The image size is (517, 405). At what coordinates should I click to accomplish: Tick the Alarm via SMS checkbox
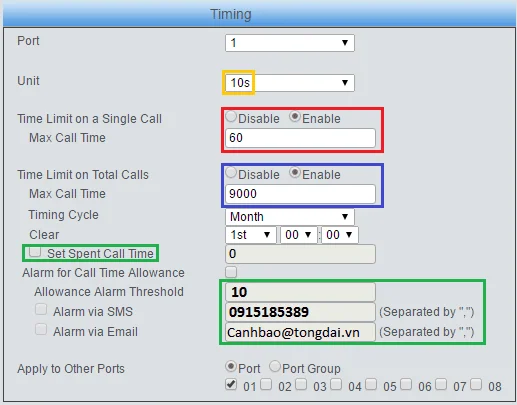click(x=41, y=309)
